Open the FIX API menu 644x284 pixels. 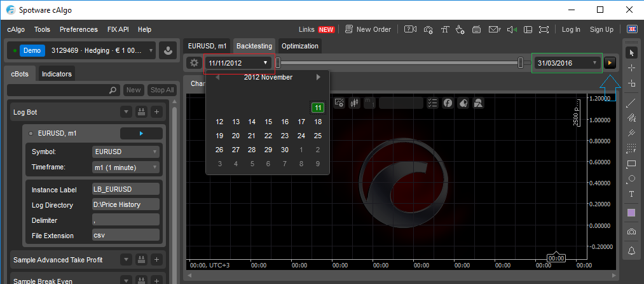[x=118, y=29]
